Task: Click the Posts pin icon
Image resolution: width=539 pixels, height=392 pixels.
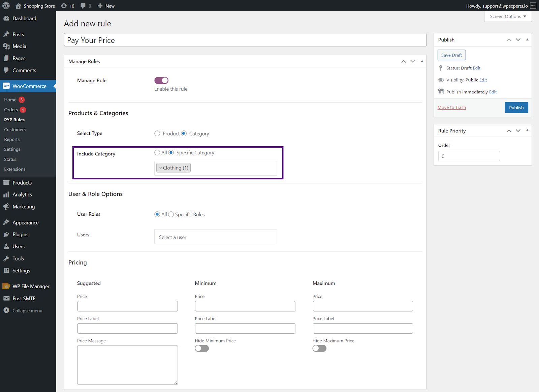Action: point(6,34)
